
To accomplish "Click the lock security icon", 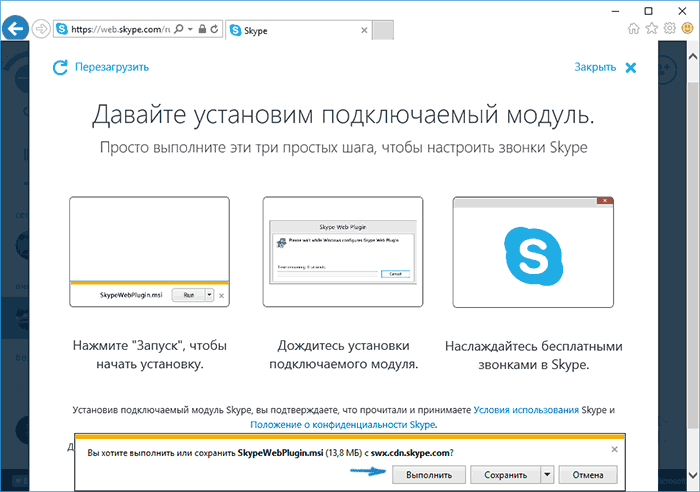I will [x=201, y=31].
